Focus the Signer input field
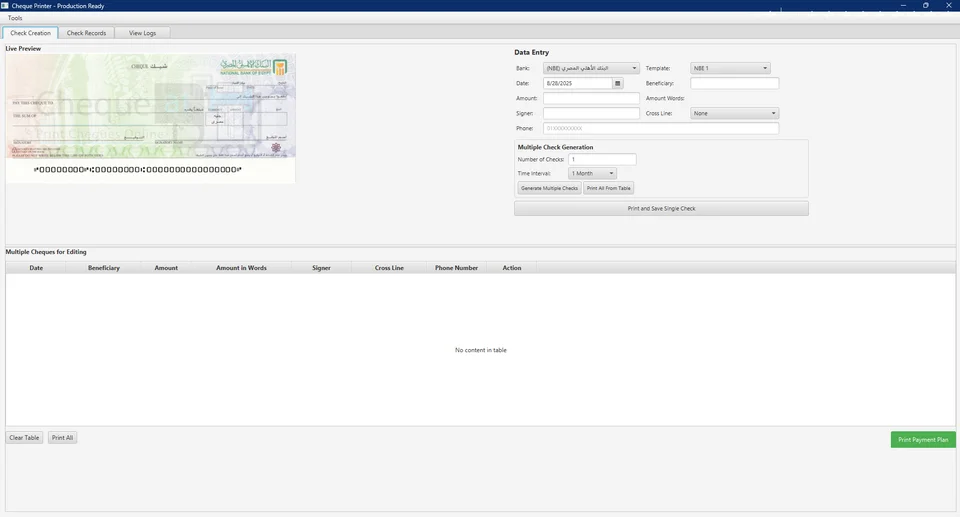Screen dimensions: 960x517 591,113
